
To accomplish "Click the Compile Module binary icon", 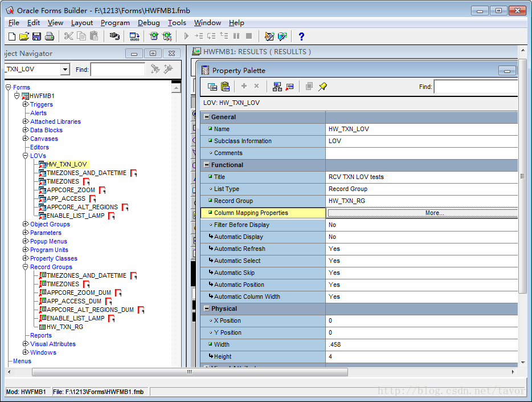I will click(134, 36).
